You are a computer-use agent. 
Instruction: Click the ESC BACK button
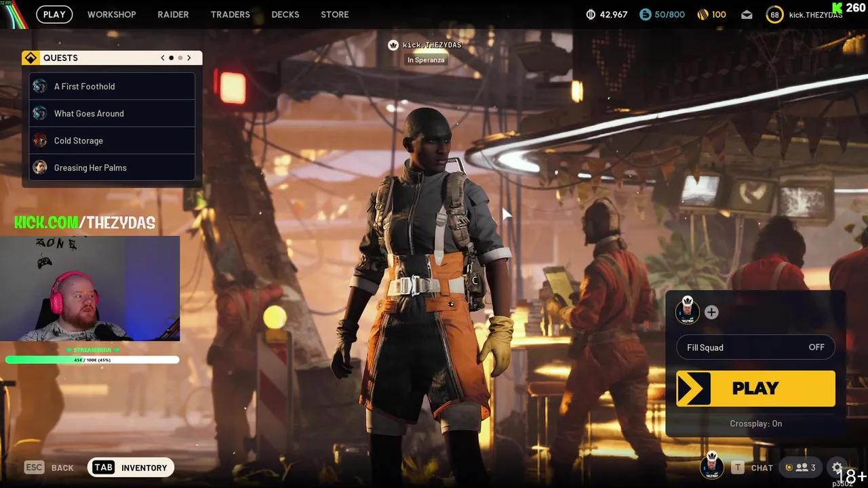pos(49,468)
